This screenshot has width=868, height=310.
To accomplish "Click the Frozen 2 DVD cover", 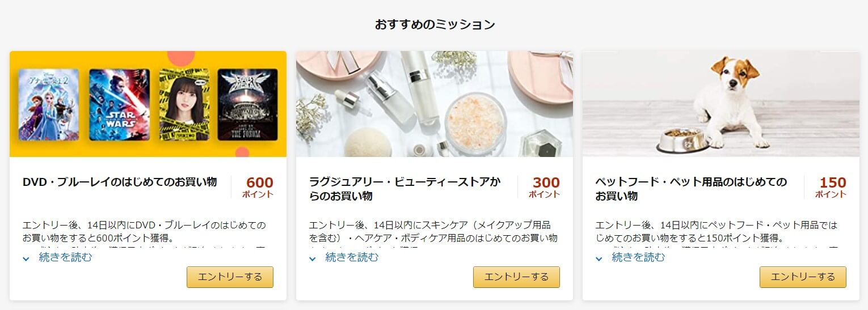I will pyautogui.click(x=48, y=104).
